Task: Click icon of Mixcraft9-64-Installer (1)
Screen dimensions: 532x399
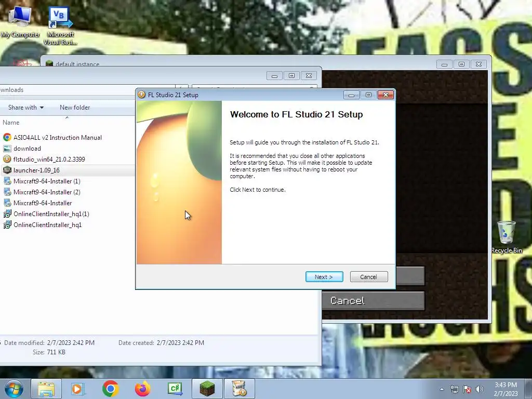Action: (7, 181)
